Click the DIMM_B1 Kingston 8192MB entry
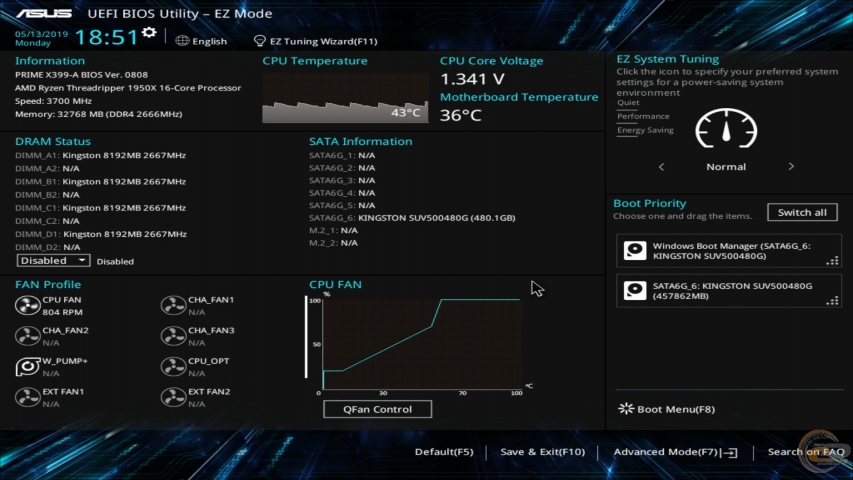This screenshot has width=853, height=480. click(101, 181)
